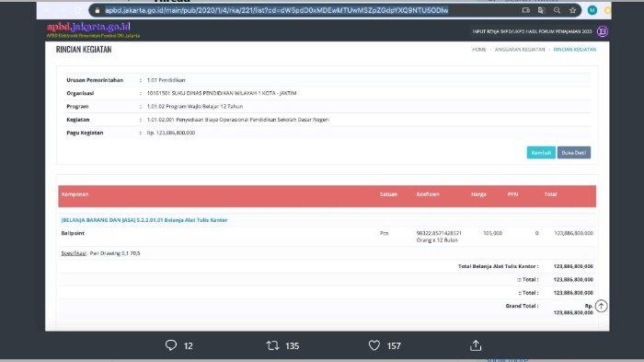Viewport: 644px width, 362px height.
Task: Retweet using the retweet arrows icon
Action: coord(272,345)
